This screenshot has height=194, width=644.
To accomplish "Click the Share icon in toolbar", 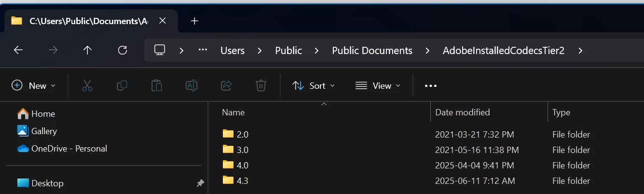I will [226, 85].
